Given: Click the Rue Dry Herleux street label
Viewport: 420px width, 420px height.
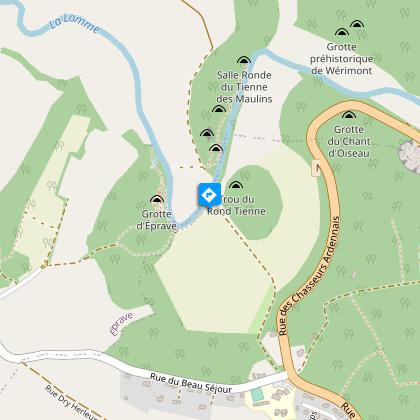Looking at the screenshot, I should pyautogui.click(x=71, y=402).
